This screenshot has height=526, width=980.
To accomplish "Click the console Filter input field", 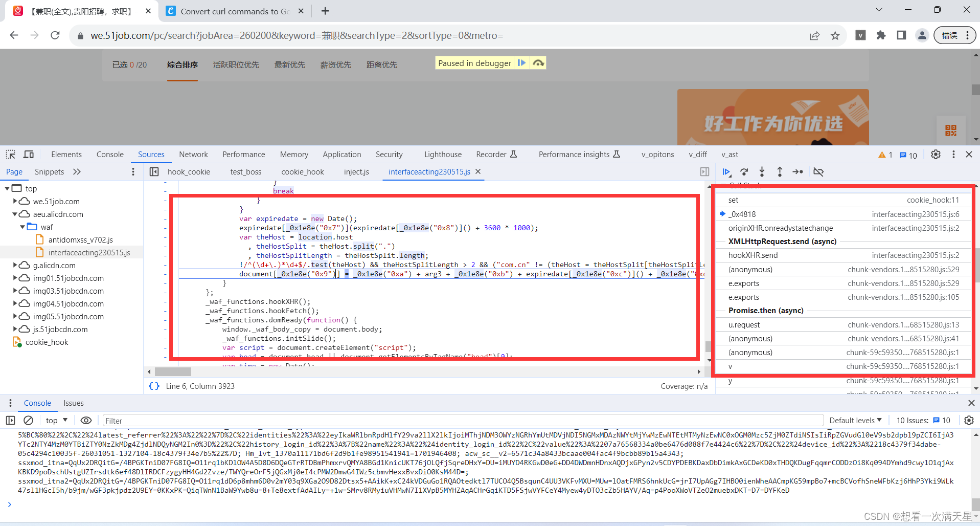I will [x=463, y=421].
